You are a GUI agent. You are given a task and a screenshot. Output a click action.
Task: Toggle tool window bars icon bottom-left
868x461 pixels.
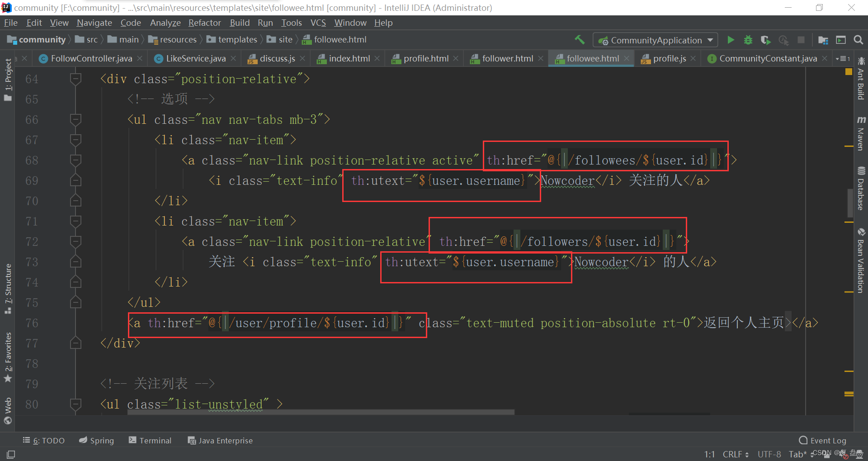tap(11, 454)
